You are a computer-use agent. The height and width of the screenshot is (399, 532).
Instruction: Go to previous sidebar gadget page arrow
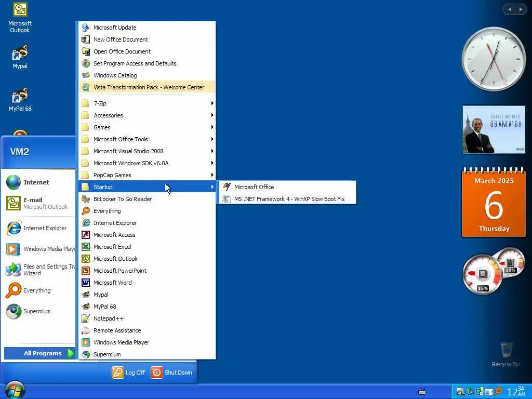[509, 9]
